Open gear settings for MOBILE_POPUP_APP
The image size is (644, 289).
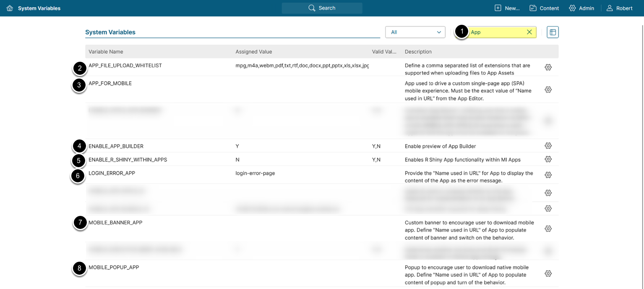tap(548, 273)
